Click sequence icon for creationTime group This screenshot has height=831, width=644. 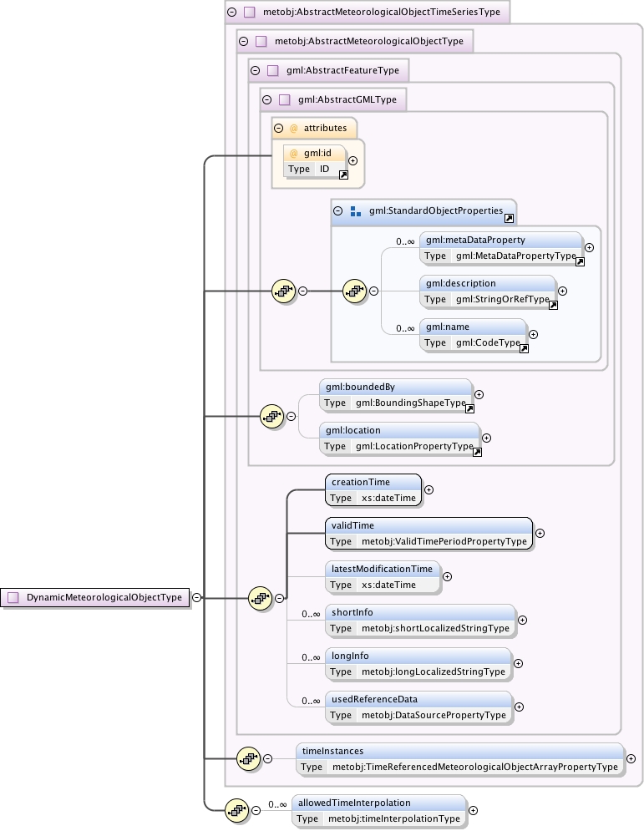[x=261, y=598]
